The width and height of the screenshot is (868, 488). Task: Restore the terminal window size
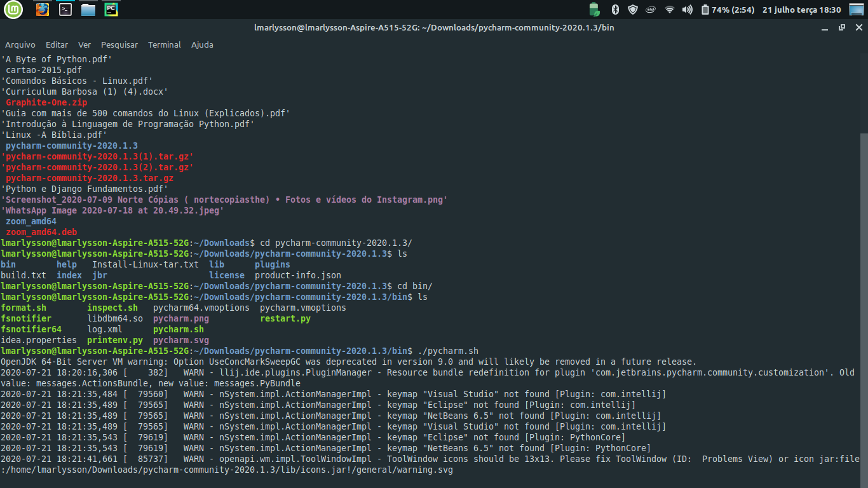842,27
